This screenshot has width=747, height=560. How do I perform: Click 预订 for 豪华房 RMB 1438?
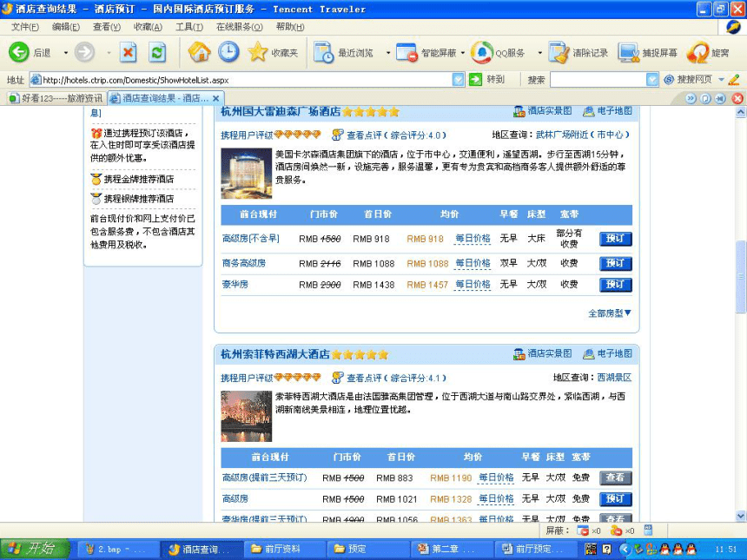coord(616,285)
